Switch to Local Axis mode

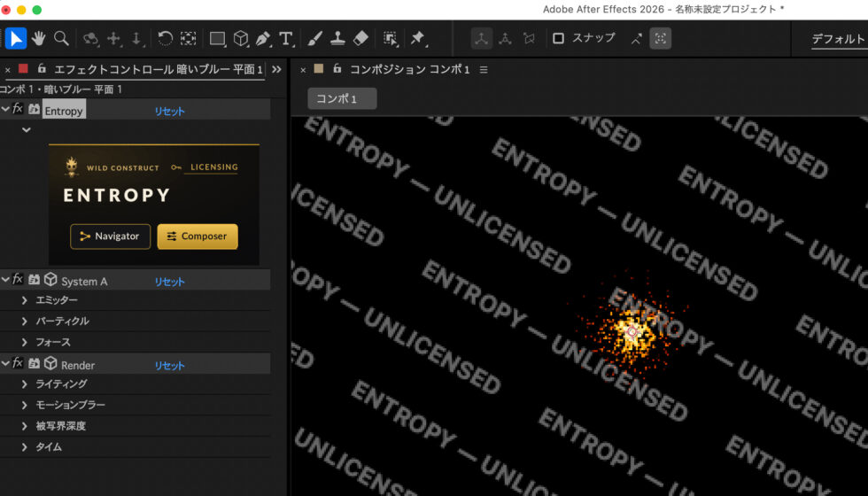[x=482, y=38]
